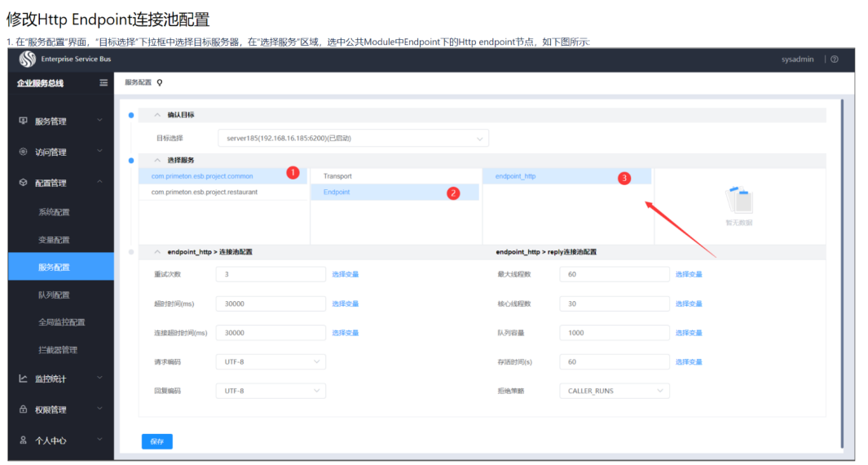Select com.primeton.esb.project.restaurant in the service list
The height and width of the screenshot is (465, 868).
205,193
